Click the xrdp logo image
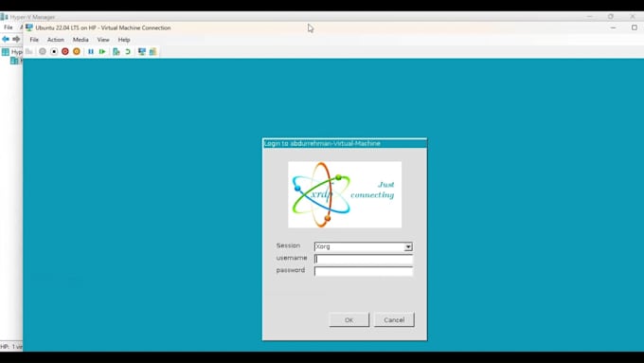 point(345,194)
